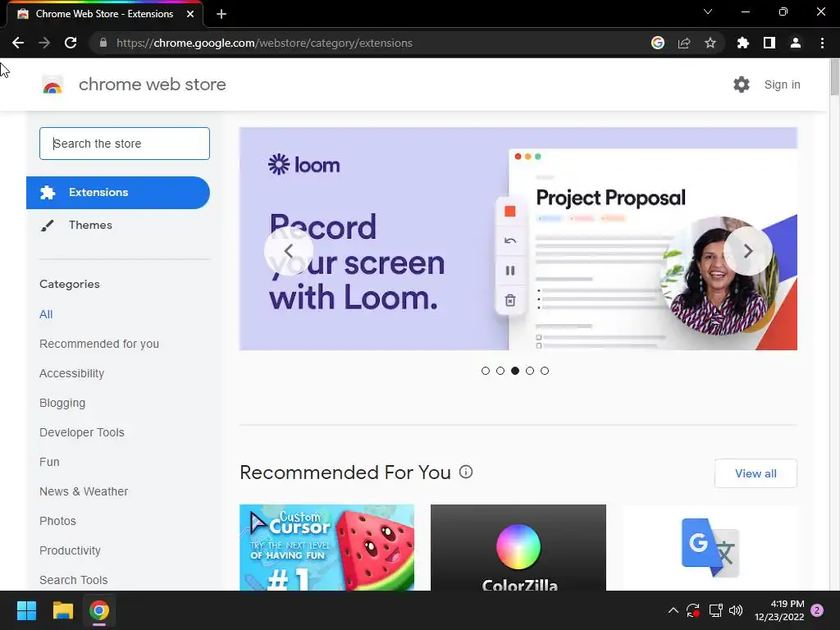Viewport: 840px width, 630px height.
Task: Show previous carousel banner
Action: tap(288, 251)
